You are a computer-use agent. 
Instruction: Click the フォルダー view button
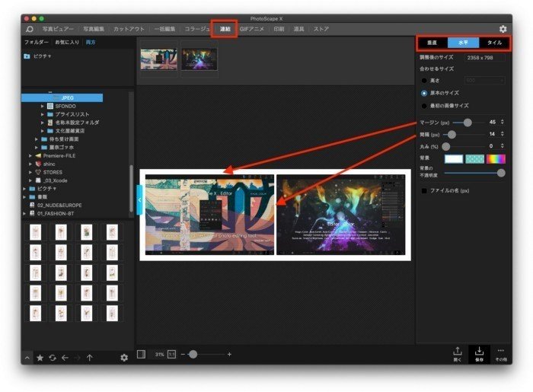coord(37,42)
